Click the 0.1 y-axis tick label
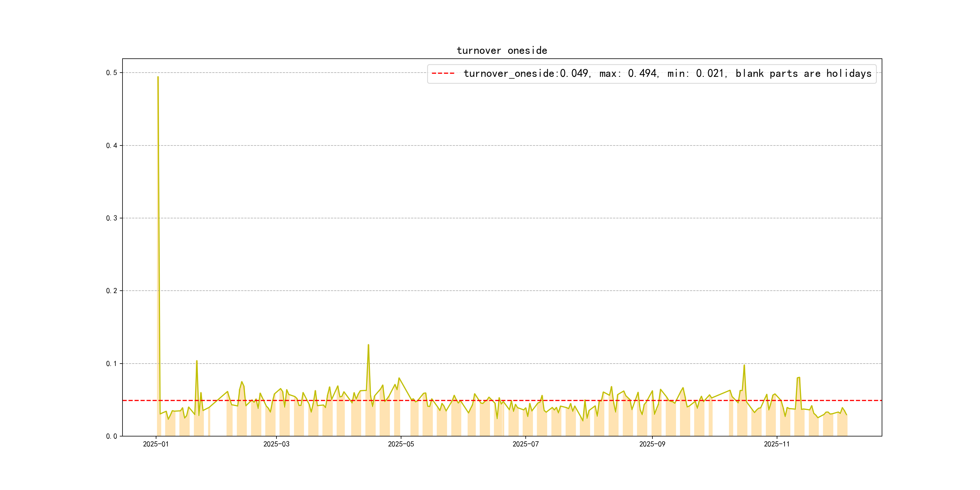 click(x=112, y=363)
